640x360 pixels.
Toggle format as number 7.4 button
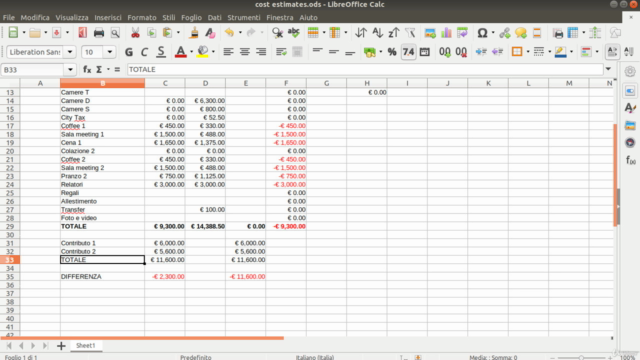click(408, 52)
